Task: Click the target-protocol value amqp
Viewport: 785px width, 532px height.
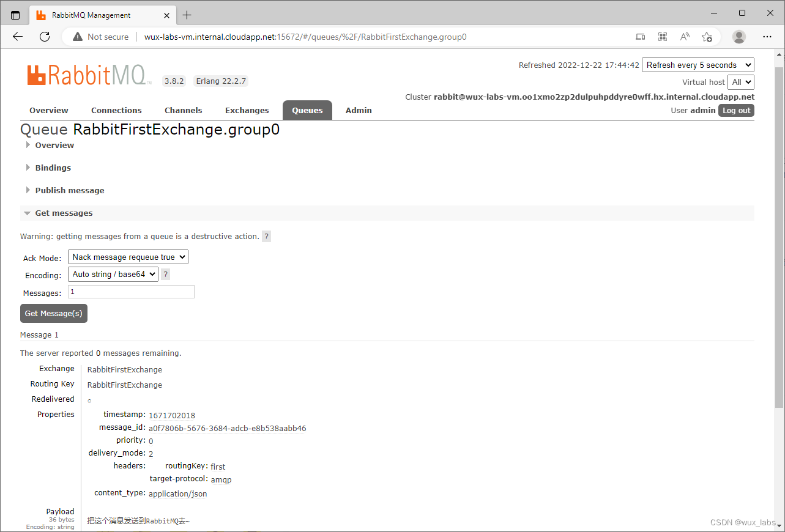Action: [x=221, y=480]
